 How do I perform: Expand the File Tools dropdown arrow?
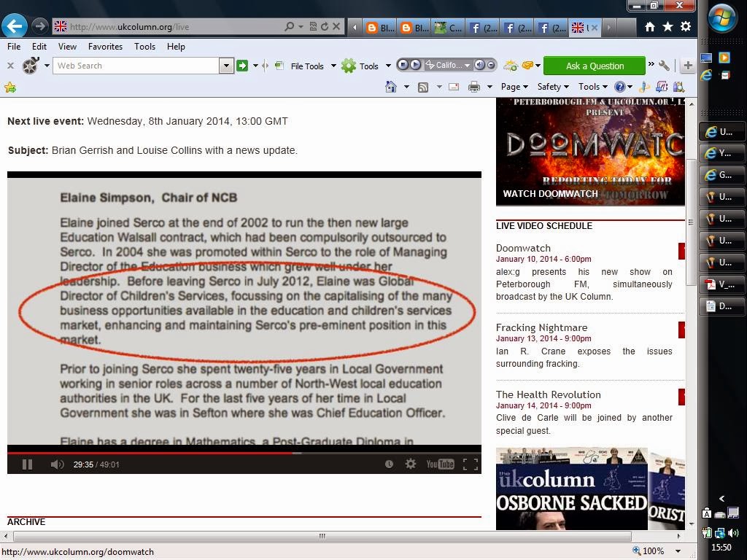(x=333, y=66)
